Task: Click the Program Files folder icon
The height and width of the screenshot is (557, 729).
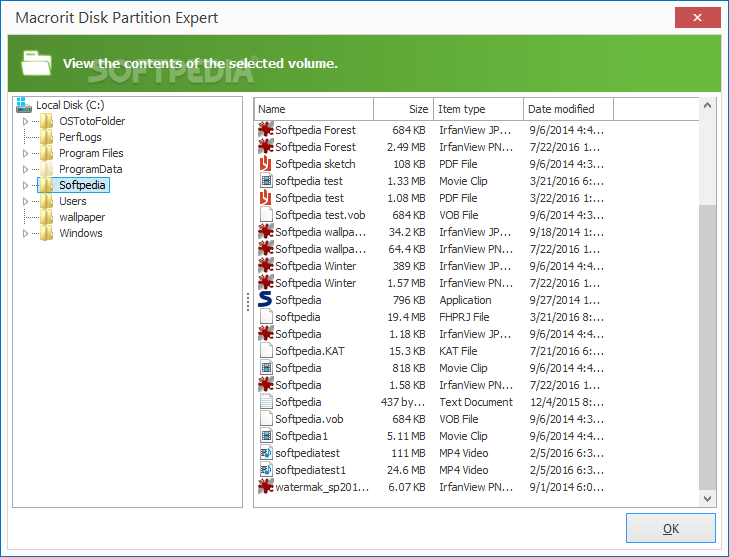Action: (46, 153)
